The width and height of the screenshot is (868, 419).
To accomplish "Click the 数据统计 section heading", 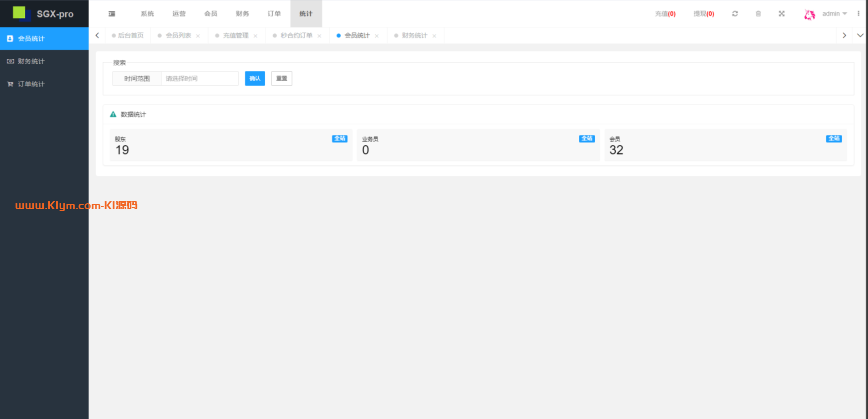I will (133, 115).
